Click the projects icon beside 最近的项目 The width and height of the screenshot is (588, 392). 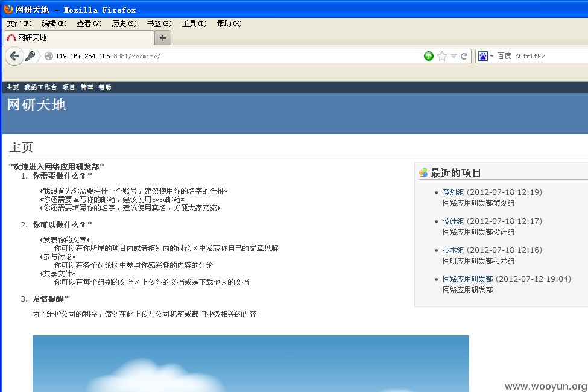tap(423, 172)
